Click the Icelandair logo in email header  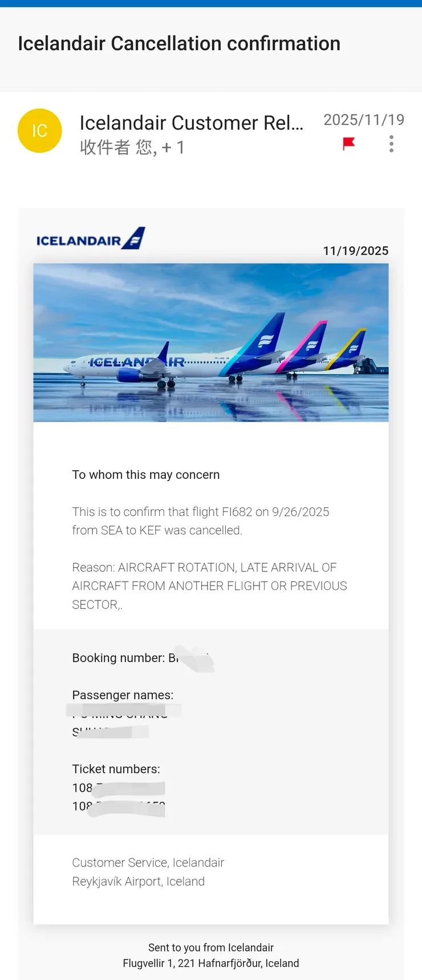(91, 239)
